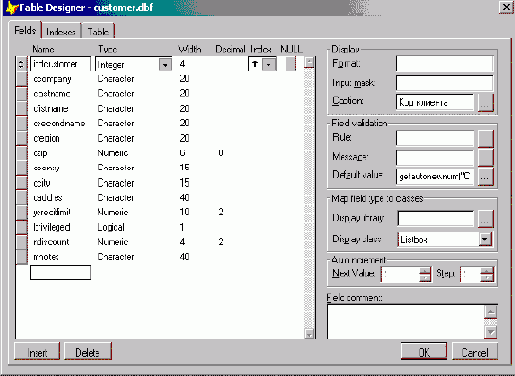The image size is (515, 376).
Task: Click the Format input field
Action: coord(444,64)
